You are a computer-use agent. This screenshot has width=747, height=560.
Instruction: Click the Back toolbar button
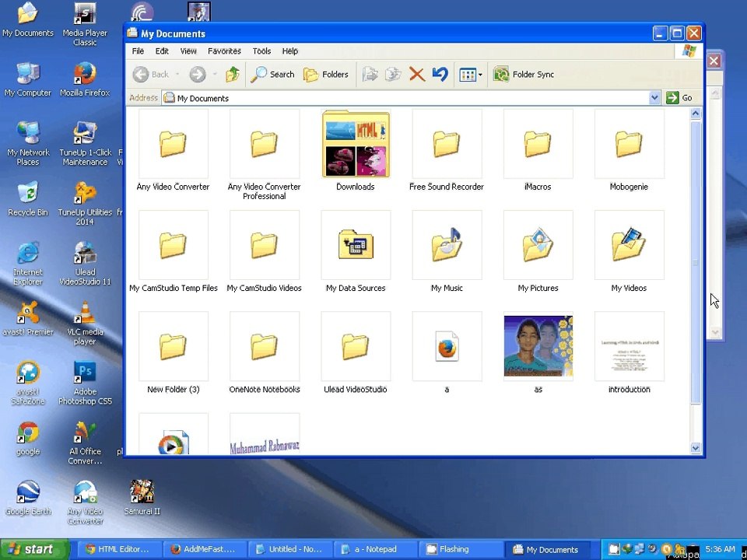(x=150, y=75)
